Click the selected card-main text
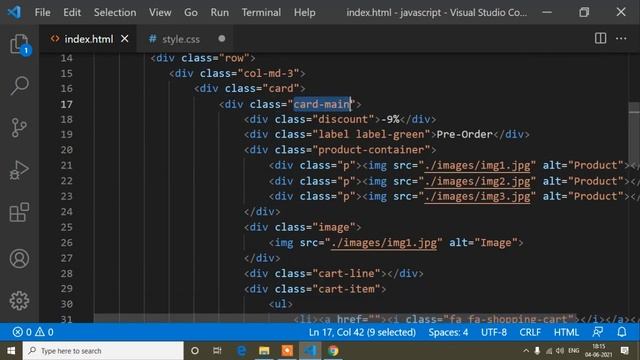Image resolution: width=640 pixels, height=360 pixels. pyautogui.click(x=322, y=104)
